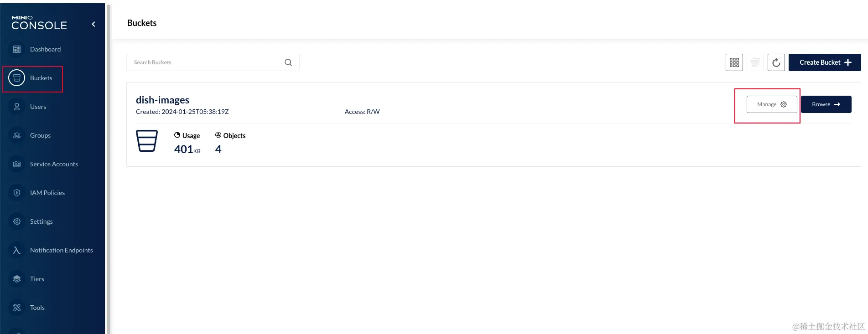Image resolution: width=868 pixels, height=334 pixels.
Task: Click the Notification Endpoints lambda icon
Action: (x=17, y=250)
